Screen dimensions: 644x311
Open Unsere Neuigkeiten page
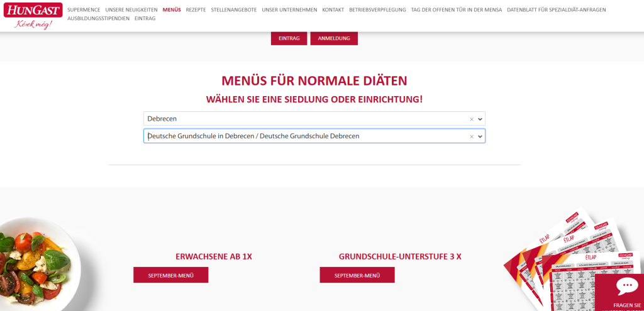tap(131, 10)
